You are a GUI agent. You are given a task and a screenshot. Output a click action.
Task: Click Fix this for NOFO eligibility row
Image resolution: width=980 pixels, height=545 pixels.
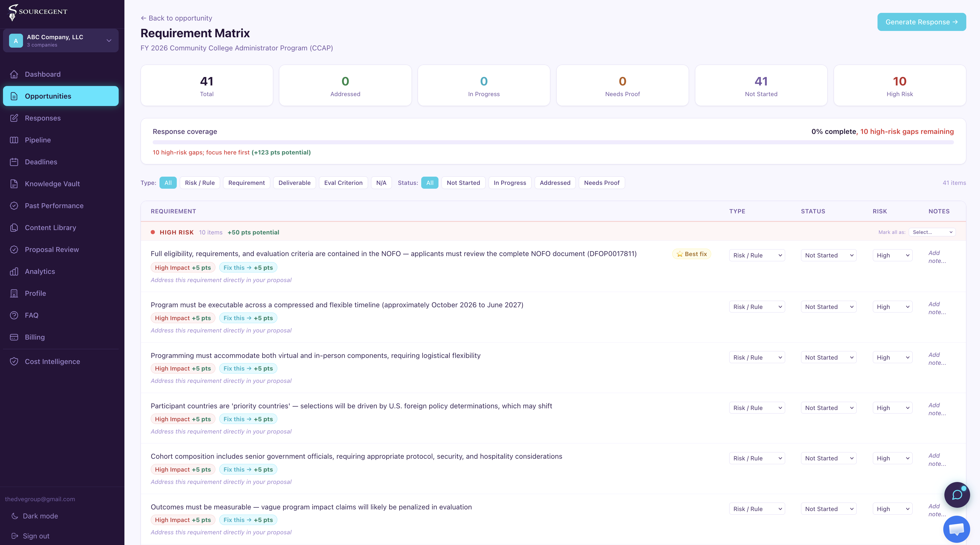click(248, 268)
